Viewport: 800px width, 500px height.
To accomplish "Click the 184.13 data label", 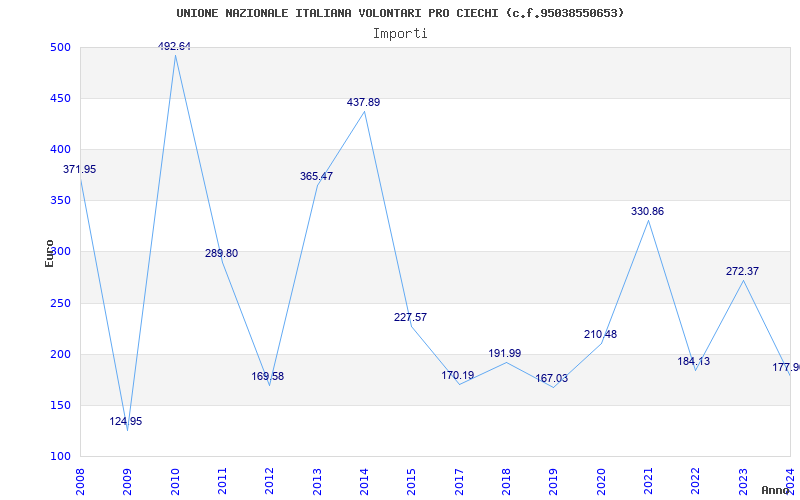I will tap(693, 361).
